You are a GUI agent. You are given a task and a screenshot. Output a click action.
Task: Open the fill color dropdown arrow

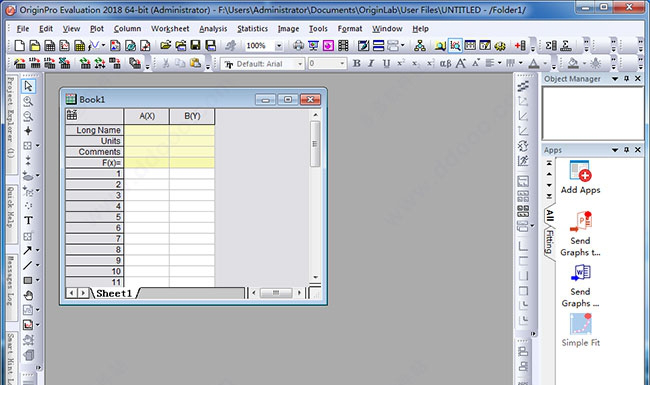(584, 64)
